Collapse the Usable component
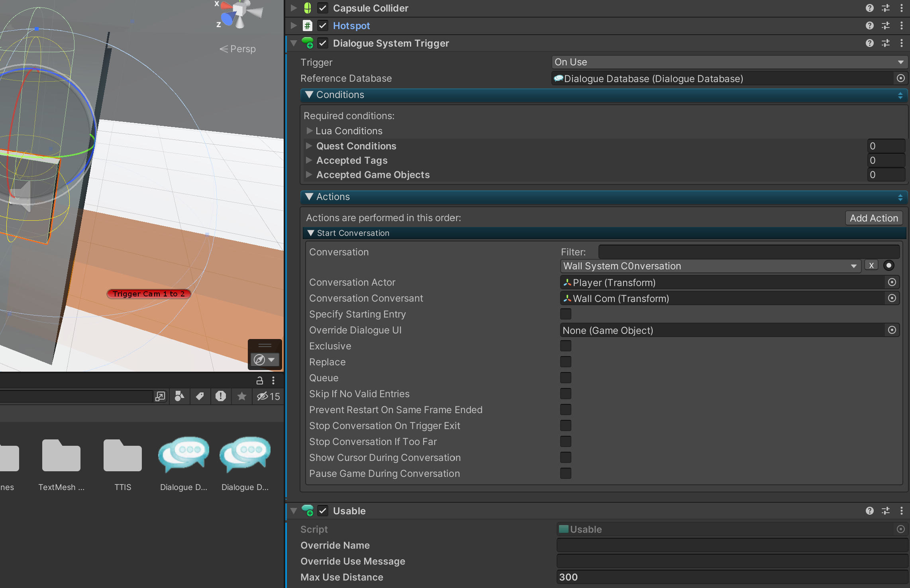The height and width of the screenshot is (588, 910). coord(294,511)
